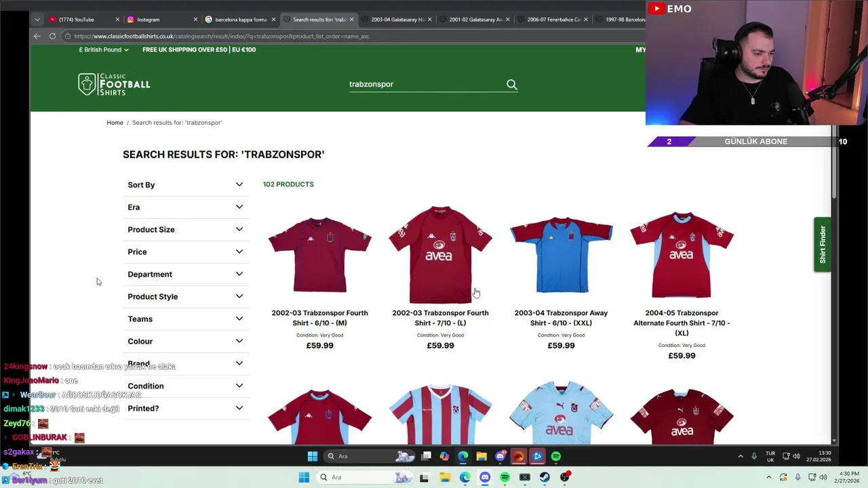Open the blue 2003-04 Away shirt image
868x488 pixels.
pyautogui.click(x=561, y=255)
